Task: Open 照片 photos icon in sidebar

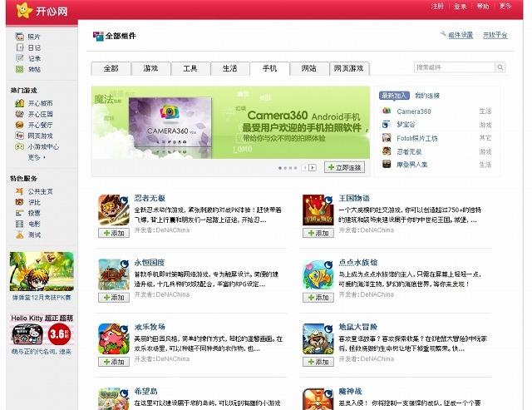Action: (20, 37)
